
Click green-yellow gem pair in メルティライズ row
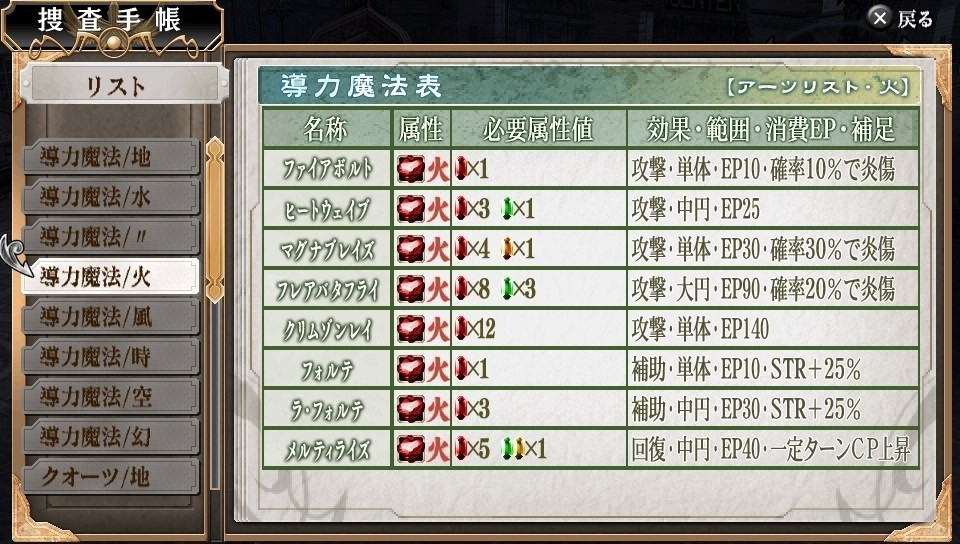[x=513, y=449]
